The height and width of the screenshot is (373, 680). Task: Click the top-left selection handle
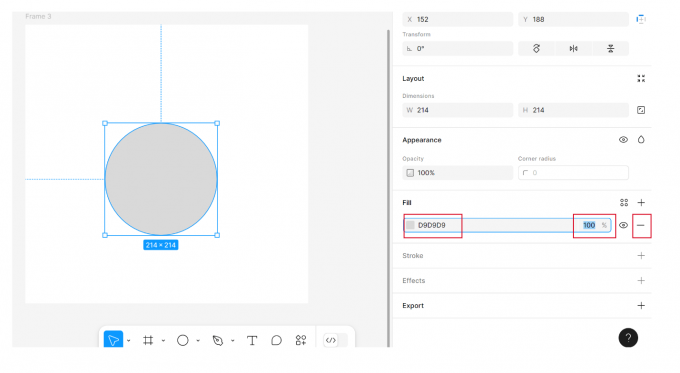(105, 123)
